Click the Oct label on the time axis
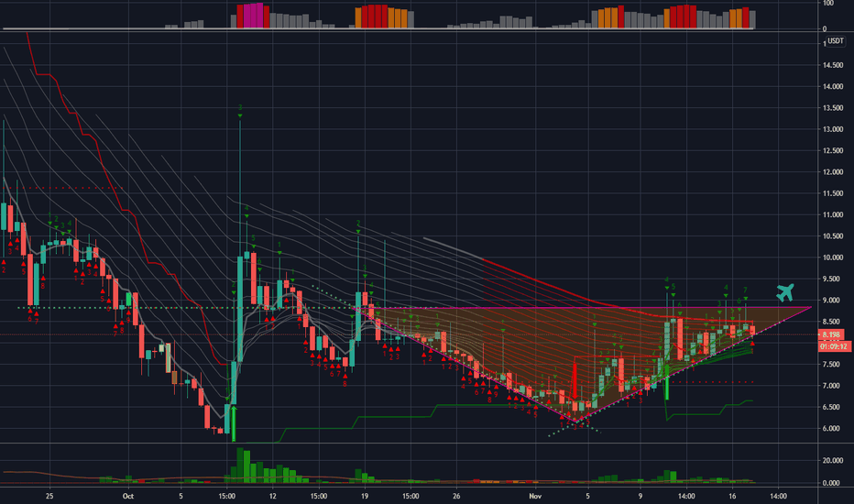Screen dimensions: 854x504 pos(128,496)
